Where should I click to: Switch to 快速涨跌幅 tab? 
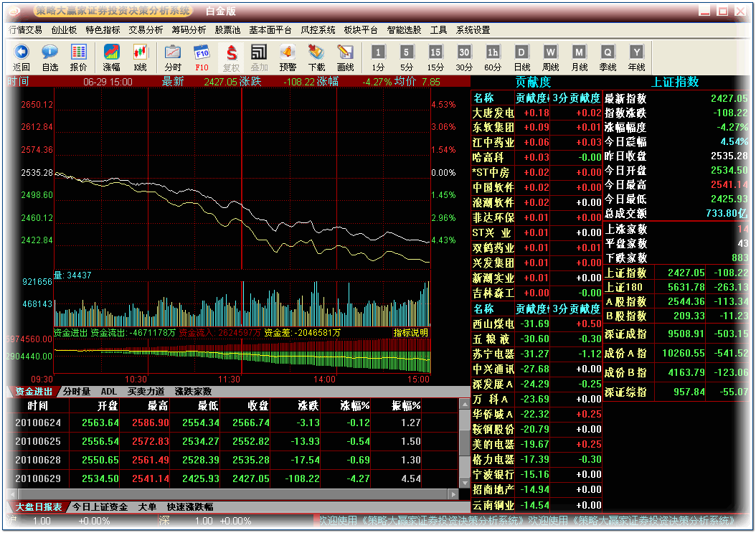(190, 507)
